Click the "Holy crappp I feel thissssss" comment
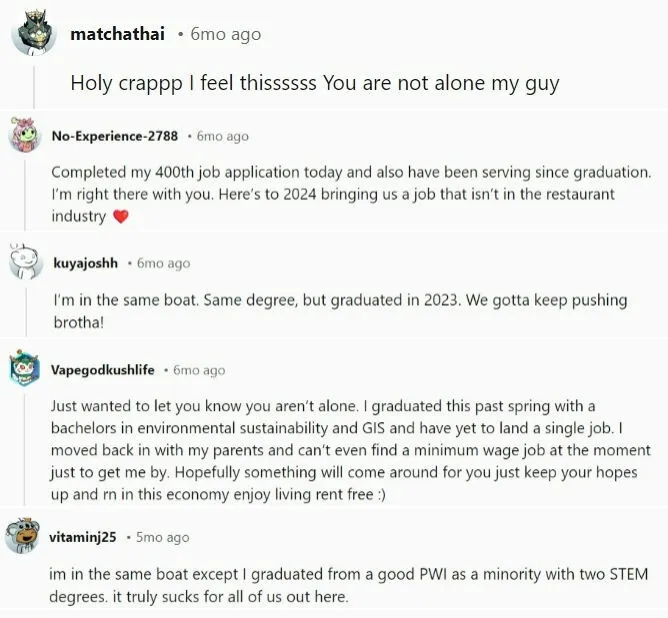Screen dimensions: 668x618 (314, 83)
